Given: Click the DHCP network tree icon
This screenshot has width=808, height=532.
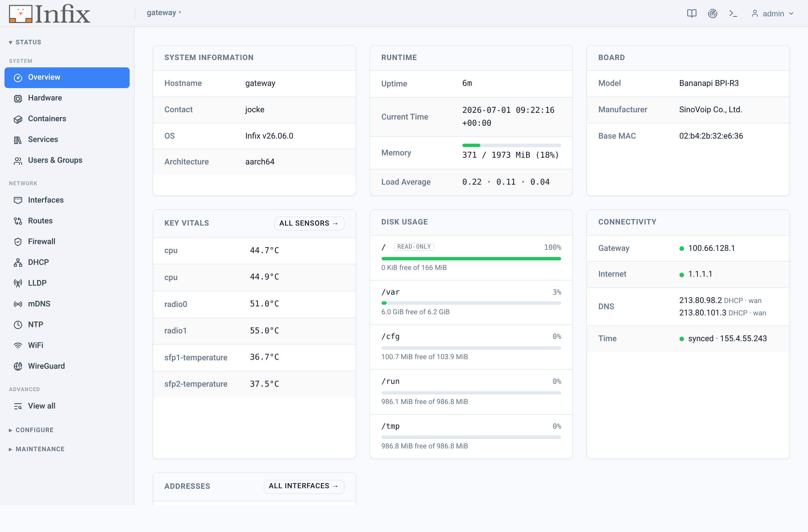Looking at the screenshot, I should tap(18, 262).
